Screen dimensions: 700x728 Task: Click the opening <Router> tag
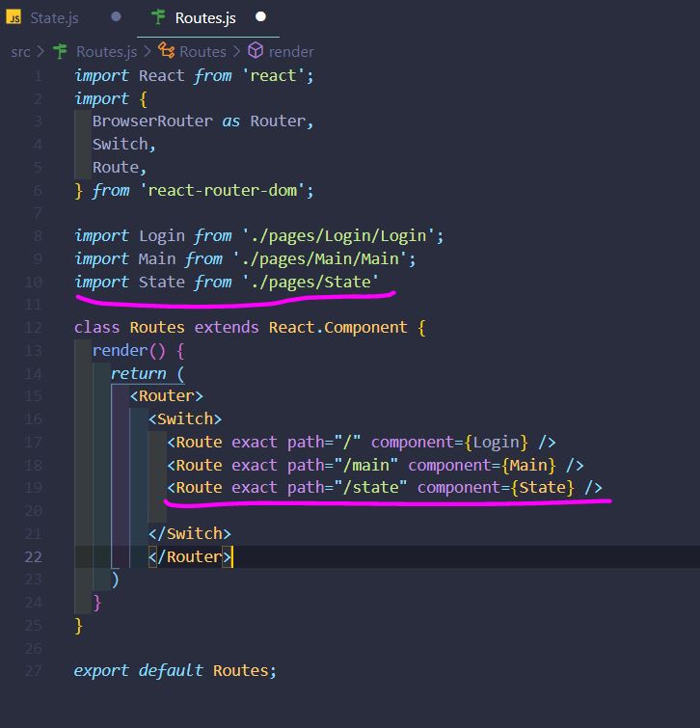[166, 396]
